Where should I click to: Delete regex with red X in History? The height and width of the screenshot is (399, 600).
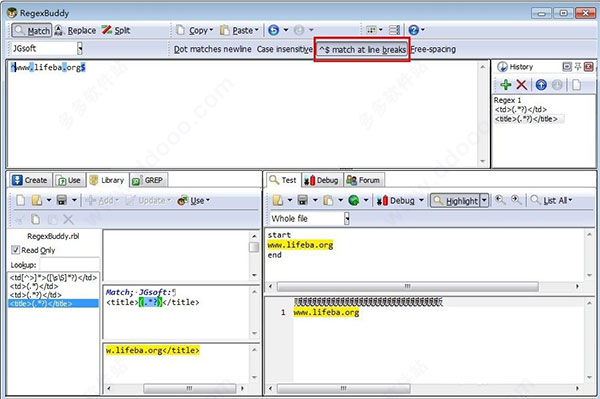point(522,85)
